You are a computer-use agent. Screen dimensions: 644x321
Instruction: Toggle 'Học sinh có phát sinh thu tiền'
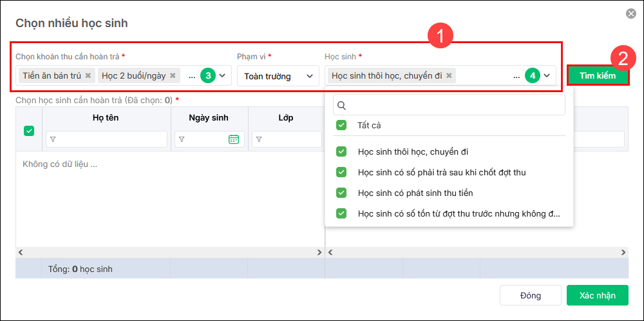coord(341,193)
